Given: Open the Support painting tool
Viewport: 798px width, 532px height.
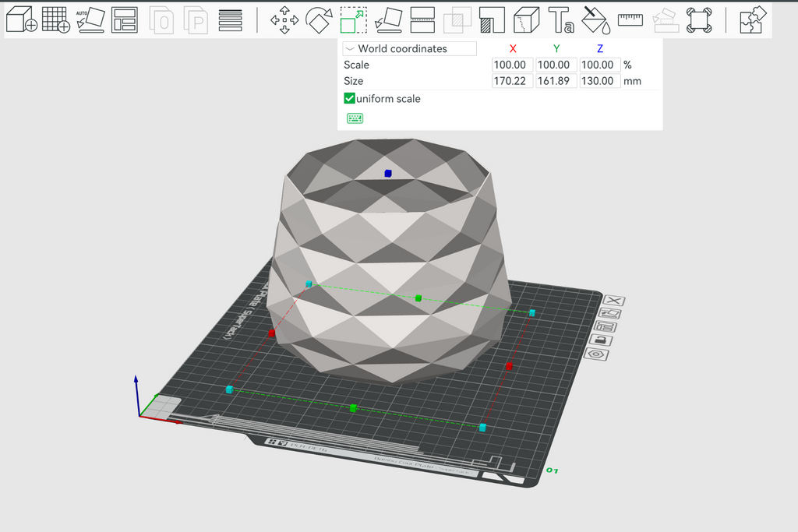Looking at the screenshot, I should click(492, 20).
